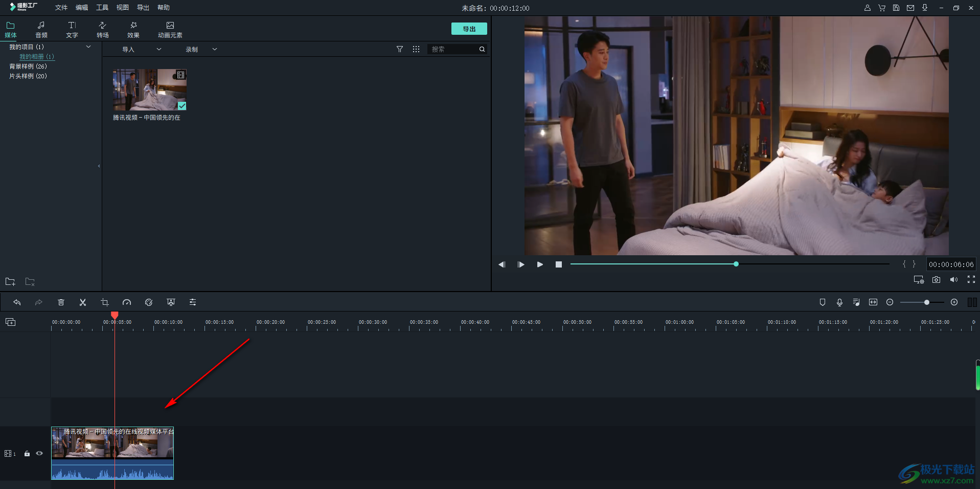
Task: Click the green 导出 export button
Action: (x=469, y=29)
